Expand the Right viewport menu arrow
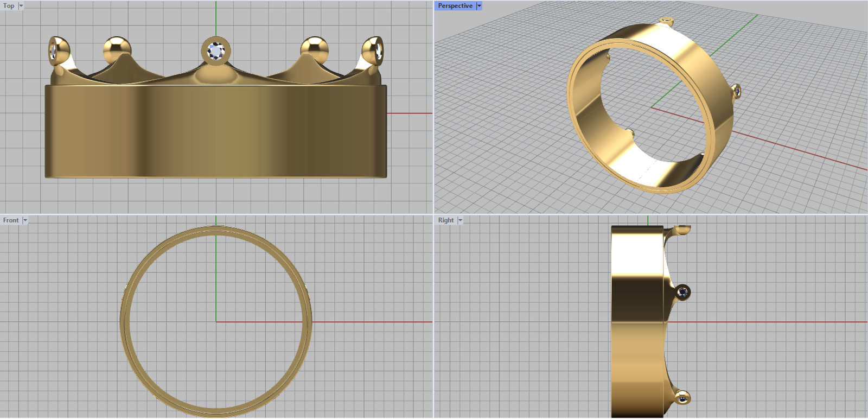The height and width of the screenshot is (419, 868). click(460, 220)
